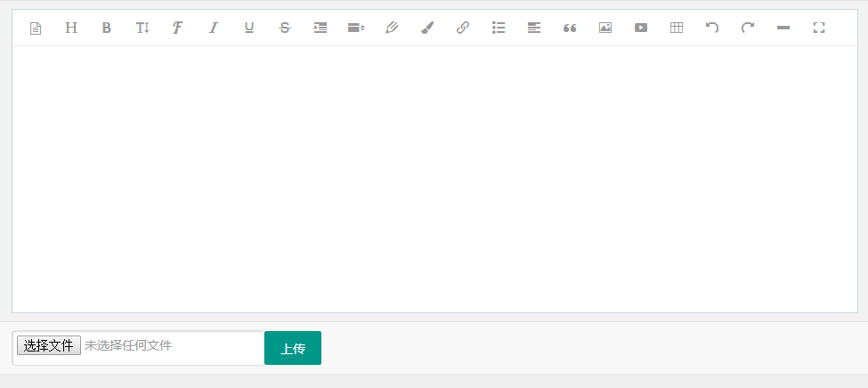The height and width of the screenshot is (388, 868).
Task: Click the green 上传 upload button
Action: [293, 348]
